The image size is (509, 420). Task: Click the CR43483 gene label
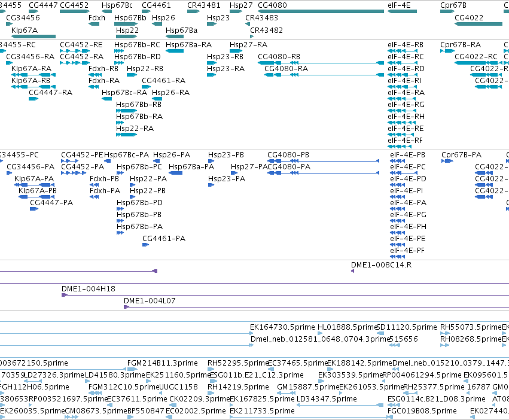(x=261, y=17)
